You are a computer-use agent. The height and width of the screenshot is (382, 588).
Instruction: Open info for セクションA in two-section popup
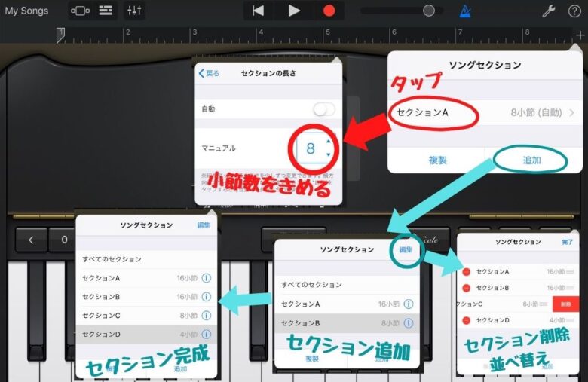click(x=409, y=304)
